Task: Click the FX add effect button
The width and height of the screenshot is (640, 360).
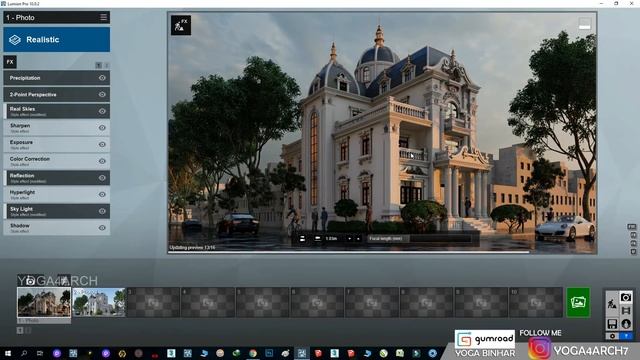Action: point(10,62)
